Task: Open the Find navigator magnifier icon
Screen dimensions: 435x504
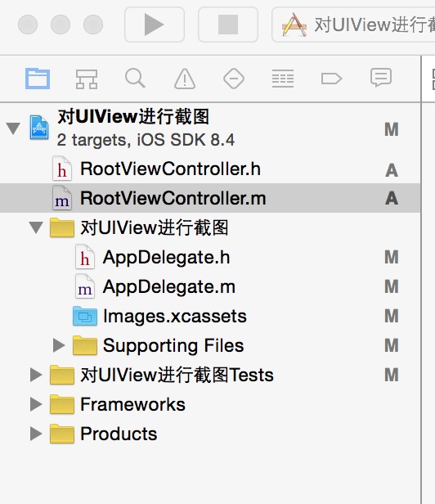Action: pos(135,78)
